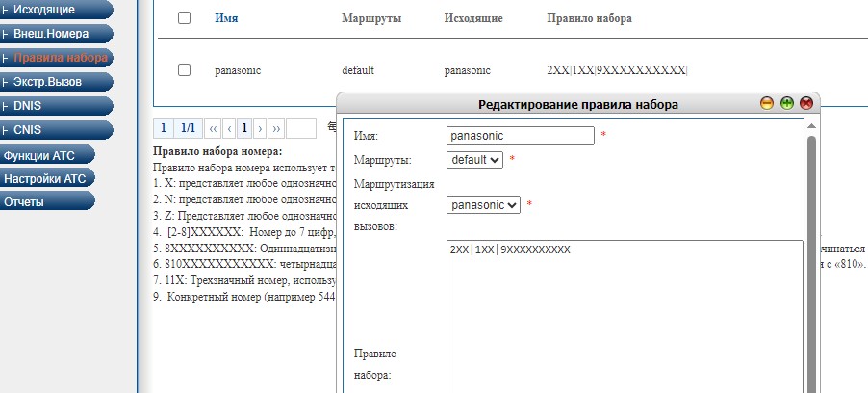Open the Отчеты section
Screen dimensions: 868x393
[x=47, y=201]
